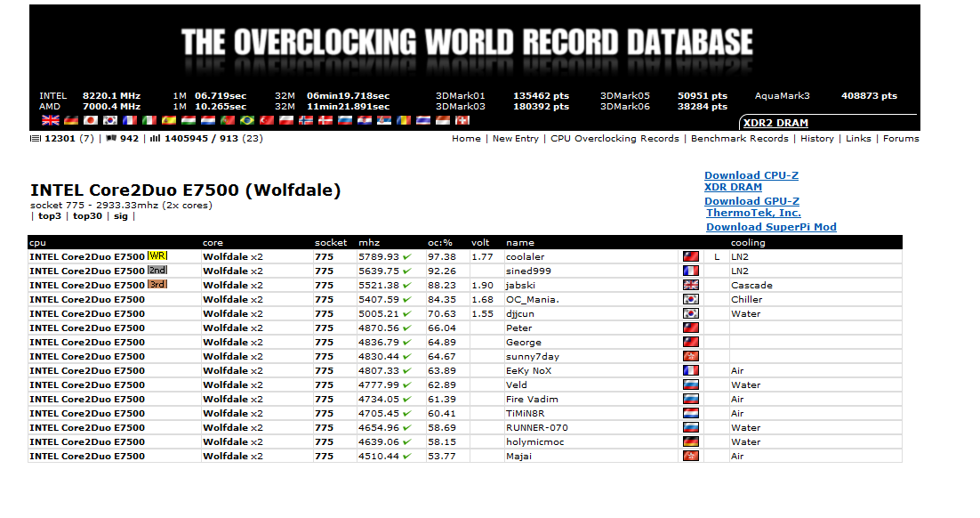
Task: Click the Download SuperPi Mod link
Action: point(771,227)
